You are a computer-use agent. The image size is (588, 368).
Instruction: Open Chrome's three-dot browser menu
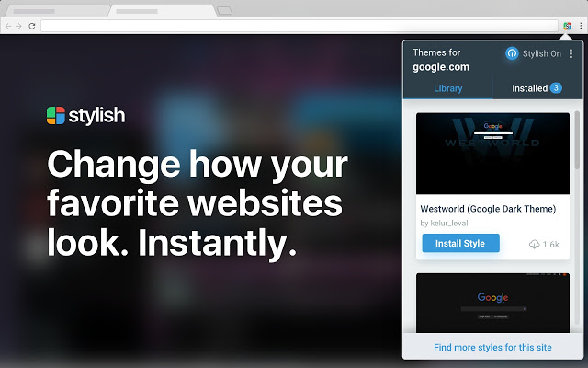(581, 26)
